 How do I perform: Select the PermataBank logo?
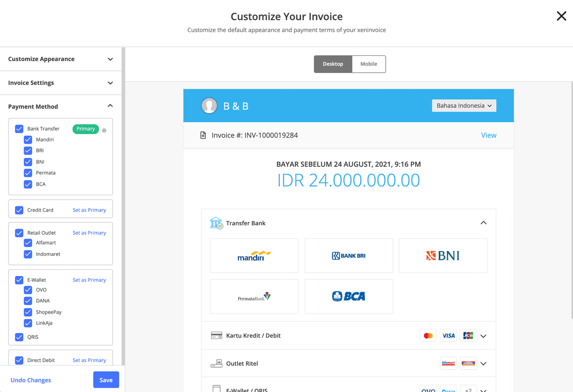(254, 297)
